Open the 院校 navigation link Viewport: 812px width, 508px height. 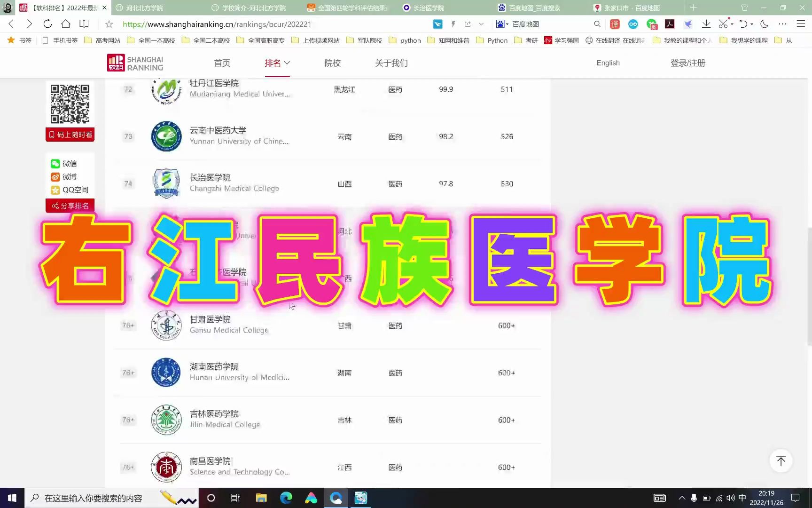click(333, 63)
